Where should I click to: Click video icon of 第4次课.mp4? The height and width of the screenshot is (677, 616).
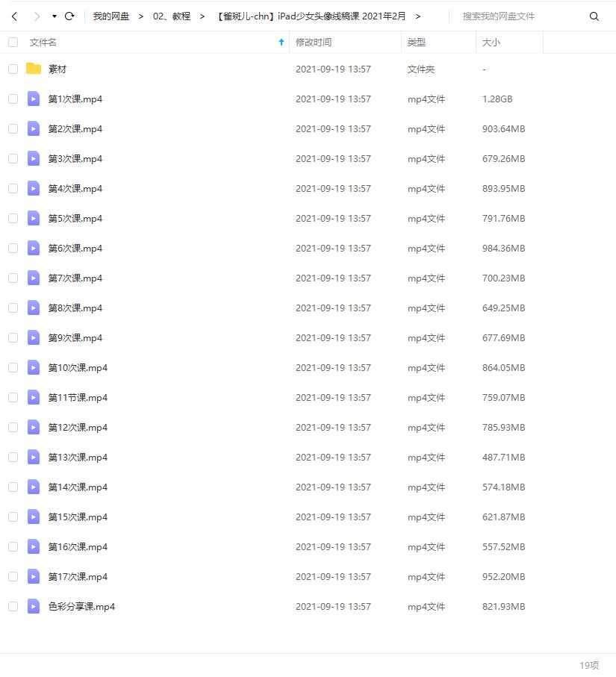pos(34,188)
